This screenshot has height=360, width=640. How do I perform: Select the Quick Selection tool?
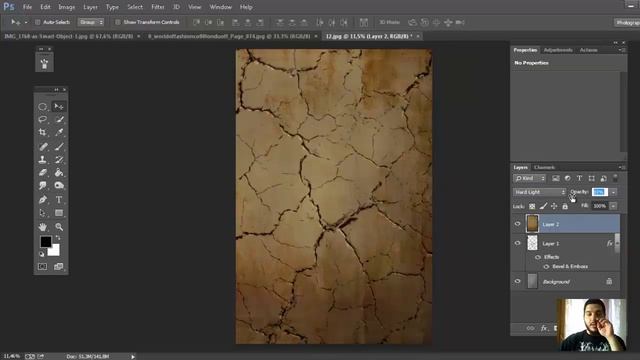click(x=59, y=120)
